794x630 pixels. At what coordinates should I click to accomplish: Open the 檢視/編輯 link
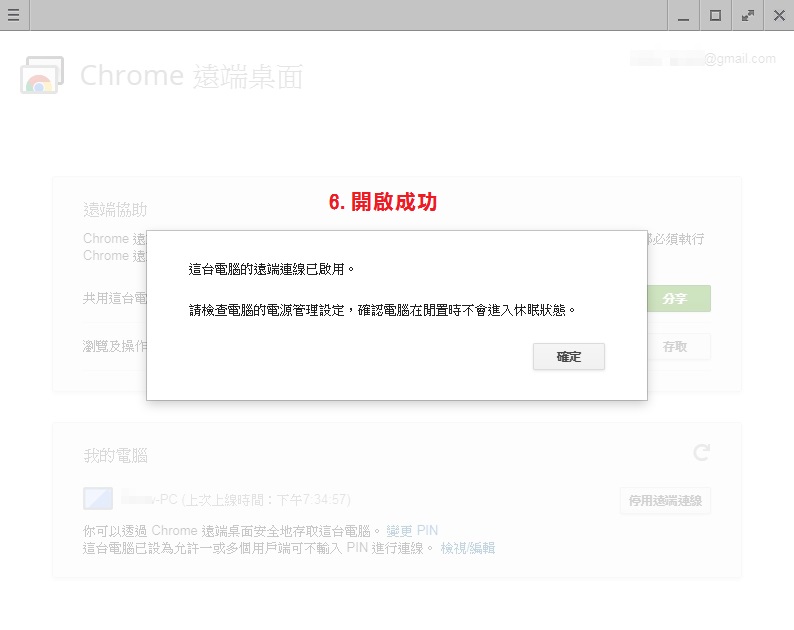tap(467, 547)
